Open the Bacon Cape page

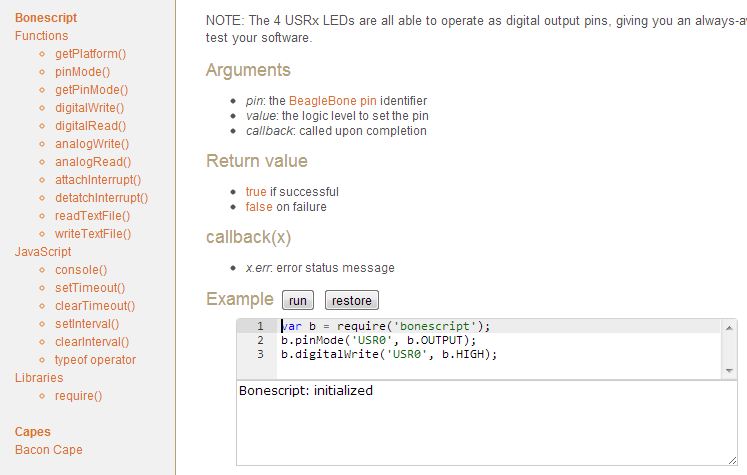[x=49, y=450]
